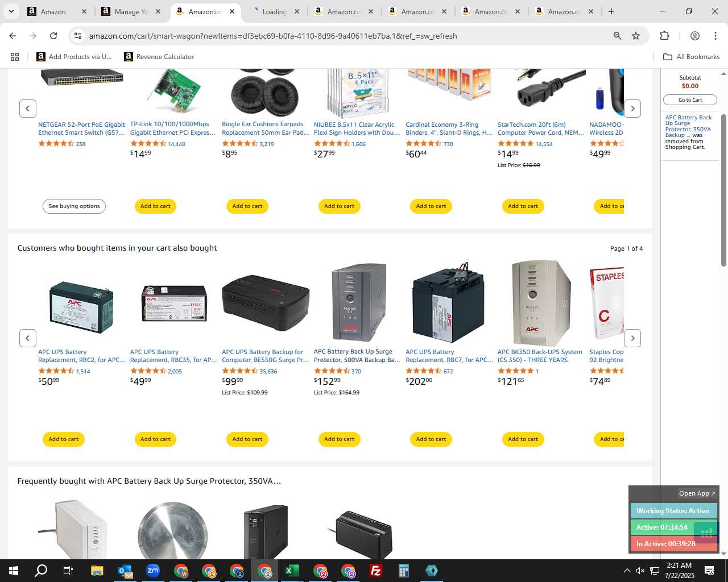
Task: Show previous page of also-bought carousel
Action: click(28, 338)
